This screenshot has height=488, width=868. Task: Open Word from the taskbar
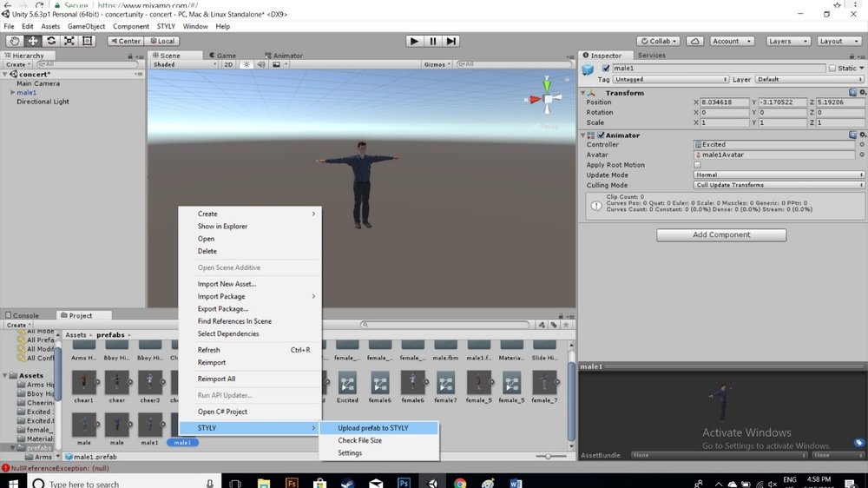coord(516,483)
